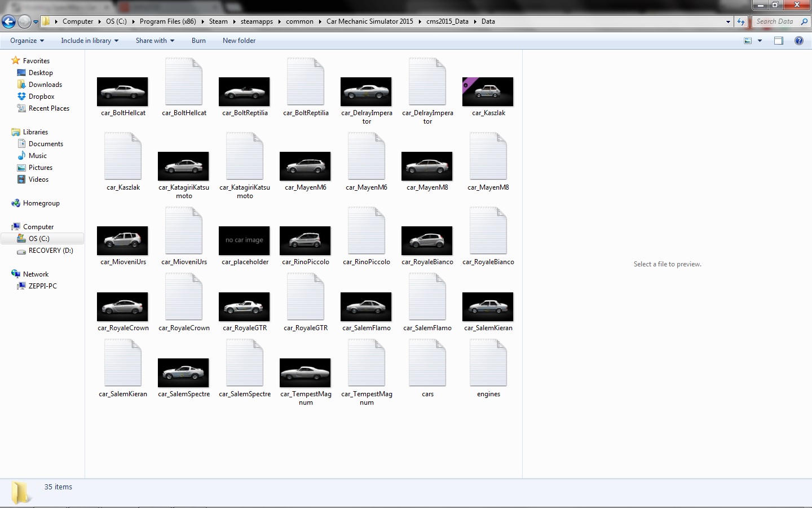
Task: Open ZEPPI-PC under Network
Action: [x=42, y=286]
